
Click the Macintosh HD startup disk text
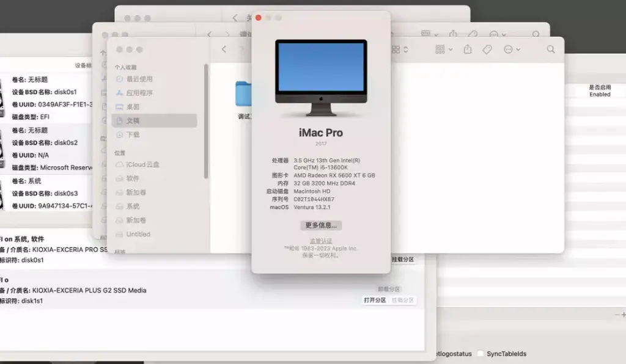[x=312, y=191]
